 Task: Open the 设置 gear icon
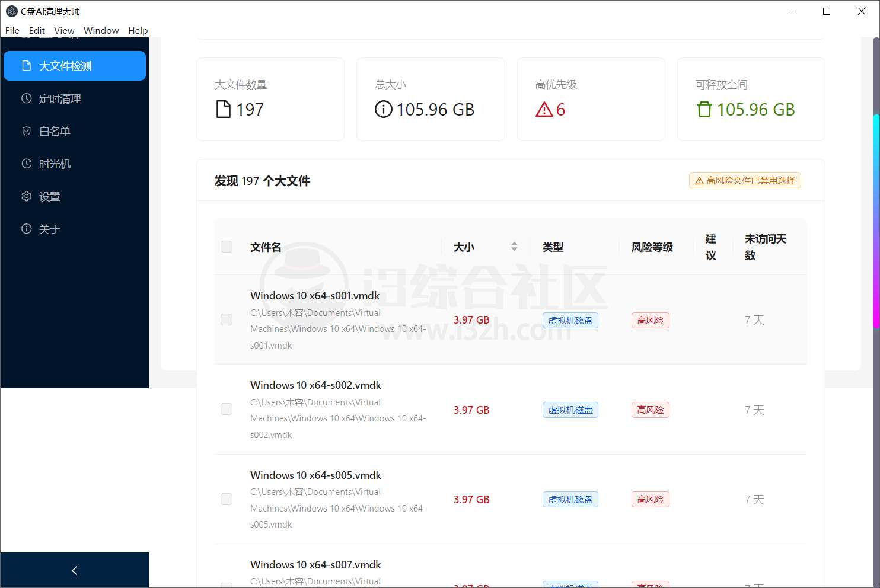tap(25, 196)
